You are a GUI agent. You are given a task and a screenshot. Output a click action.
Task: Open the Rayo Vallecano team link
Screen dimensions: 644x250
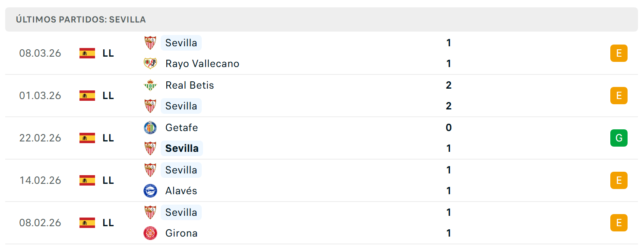click(x=202, y=64)
